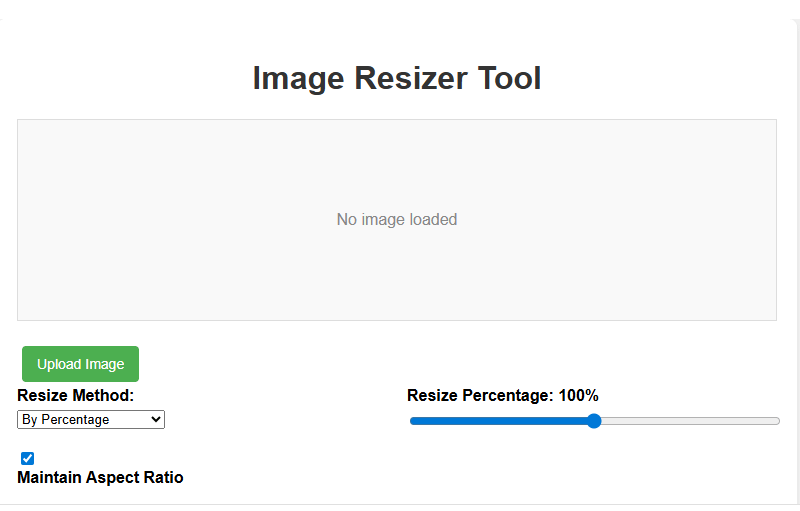Set slider to its minimum end

(412, 421)
